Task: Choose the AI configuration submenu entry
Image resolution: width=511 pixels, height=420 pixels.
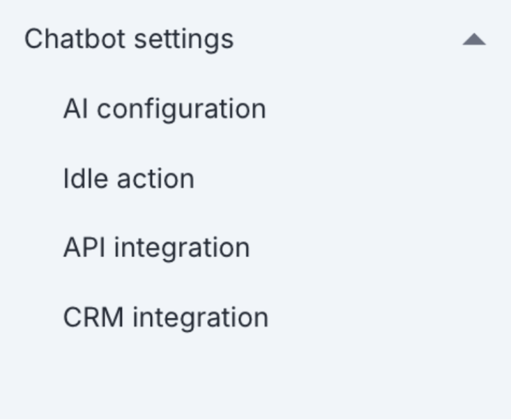Action: pos(165,109)
